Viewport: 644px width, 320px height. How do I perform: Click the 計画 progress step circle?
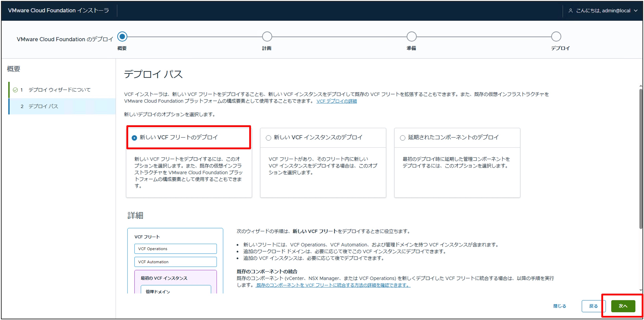click(x=267, y=37)
